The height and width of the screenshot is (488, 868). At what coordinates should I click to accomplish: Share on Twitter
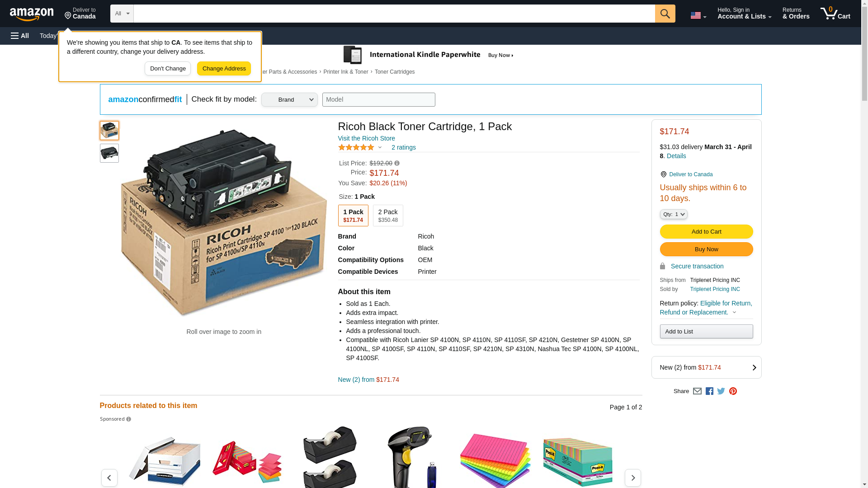tap(721, 391)
